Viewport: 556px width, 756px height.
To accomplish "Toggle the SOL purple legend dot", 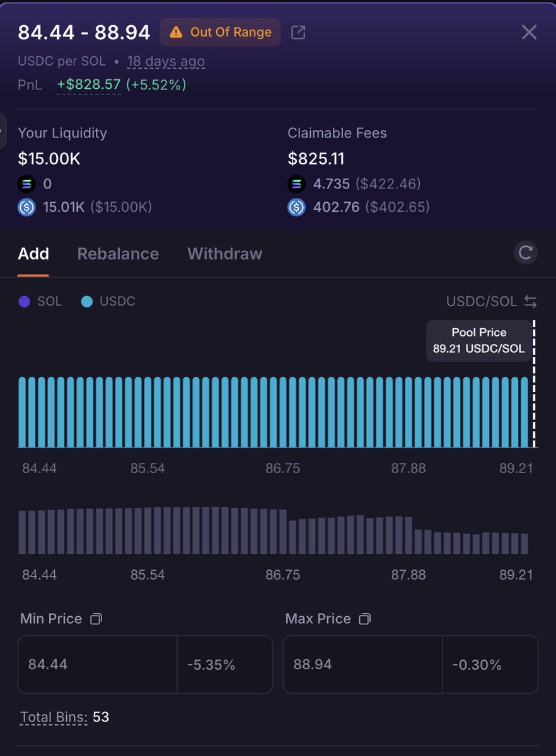I will 25,302.
